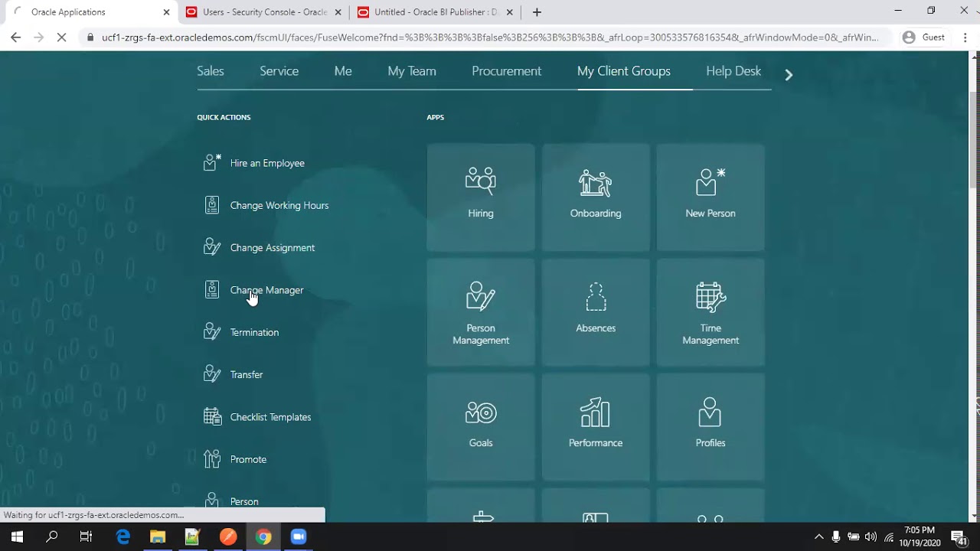Viewport: 980px width, 551px height.
Task: Open Termination link
Action: click(254, 332)
